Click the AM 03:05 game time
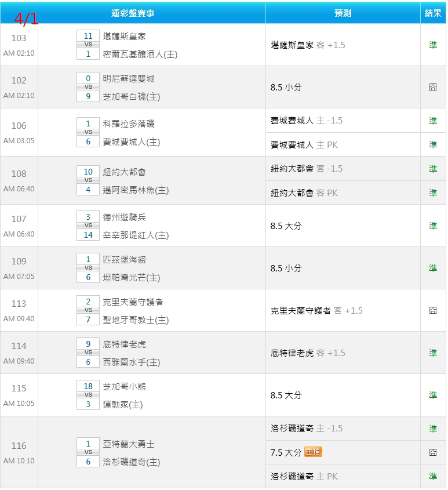The height and width of the screenshot is (490, 448). (19, 141)
